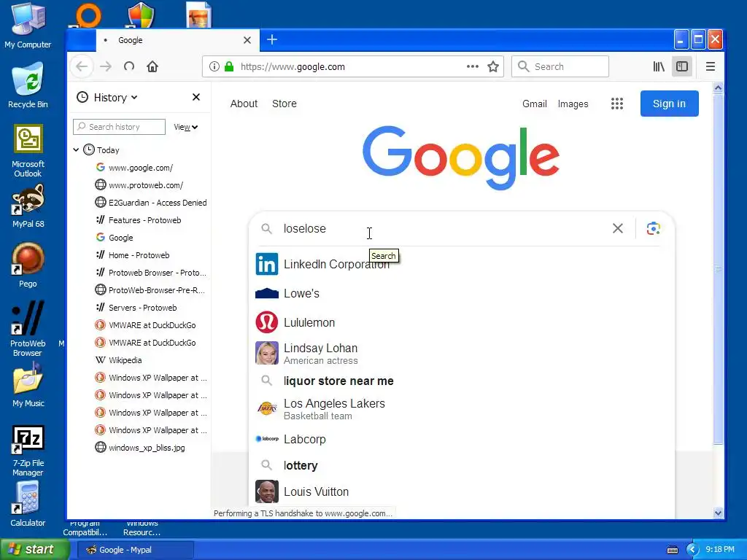Image resolution: width=747 pixels, height=560 pixels.
Task: Go back using the browser back arrow
Action: pyautogui.click(x=82, y=66)
